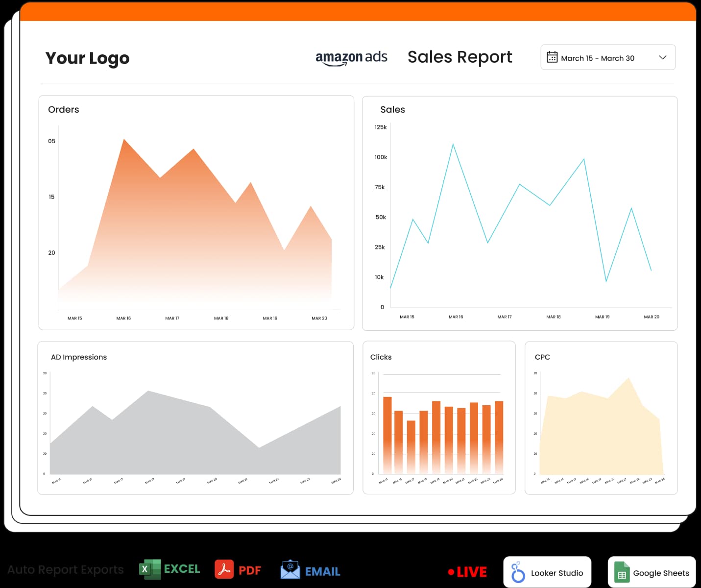701x588 pixels.
Task: Click the first bar in Clicks chart
Action: tap(387, 431)
